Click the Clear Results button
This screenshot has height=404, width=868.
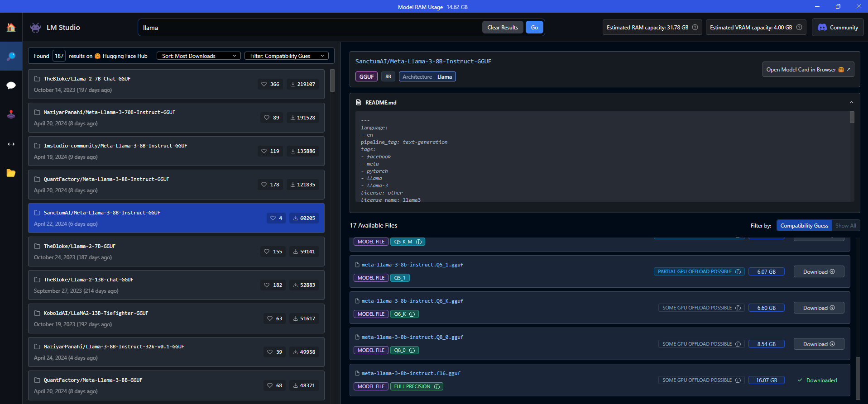point(503,27)
